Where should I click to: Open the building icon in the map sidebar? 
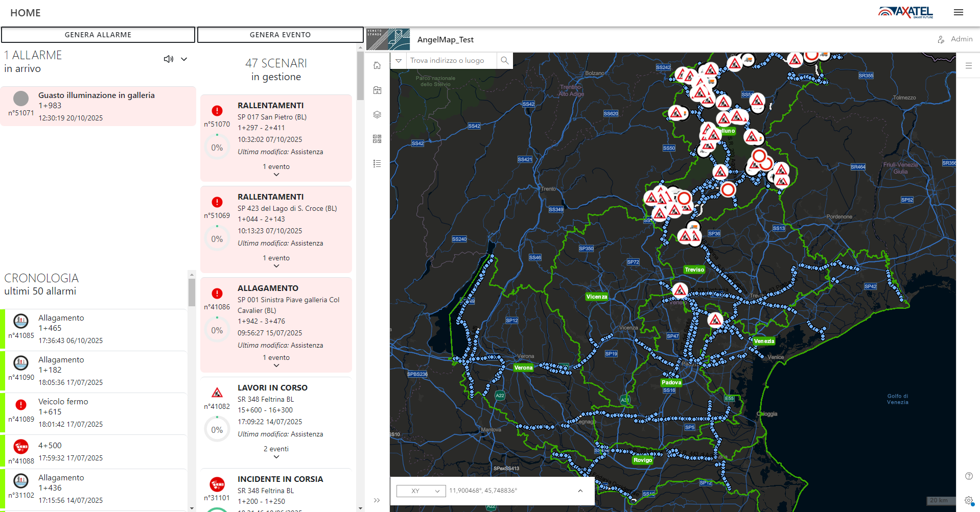pyautogui.click(x=377, y=90)
